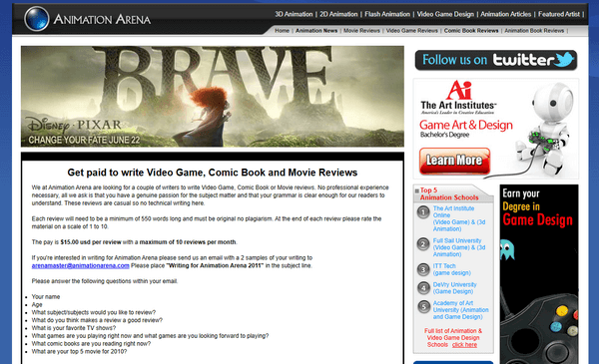
Task: Open Comic Book Reviews
Action: click(x=471, y=31)
